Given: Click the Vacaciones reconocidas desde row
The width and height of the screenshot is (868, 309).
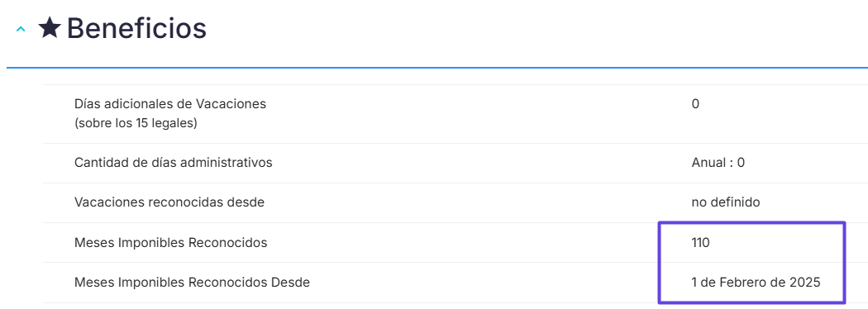Looking at the screenshot, I should click(455, 203).
